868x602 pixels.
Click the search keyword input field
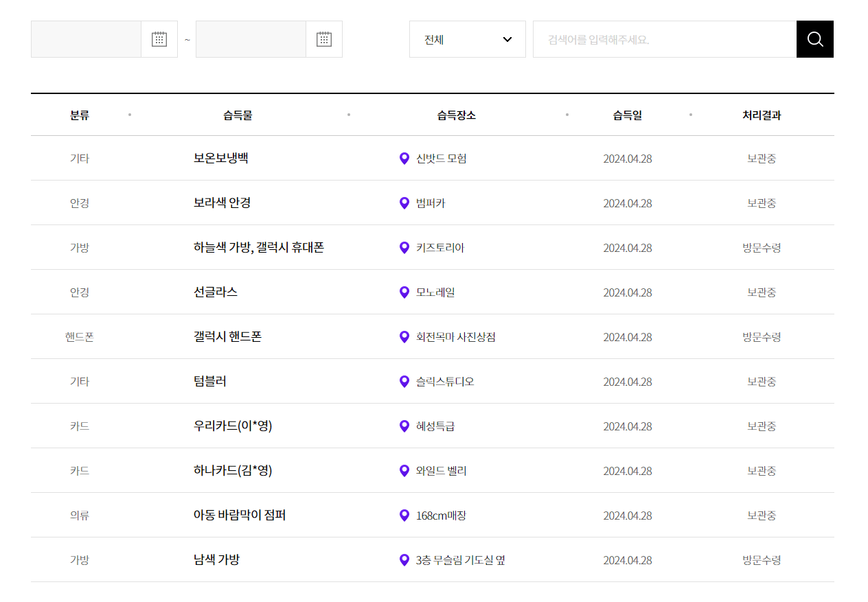(x=664, y=39)
